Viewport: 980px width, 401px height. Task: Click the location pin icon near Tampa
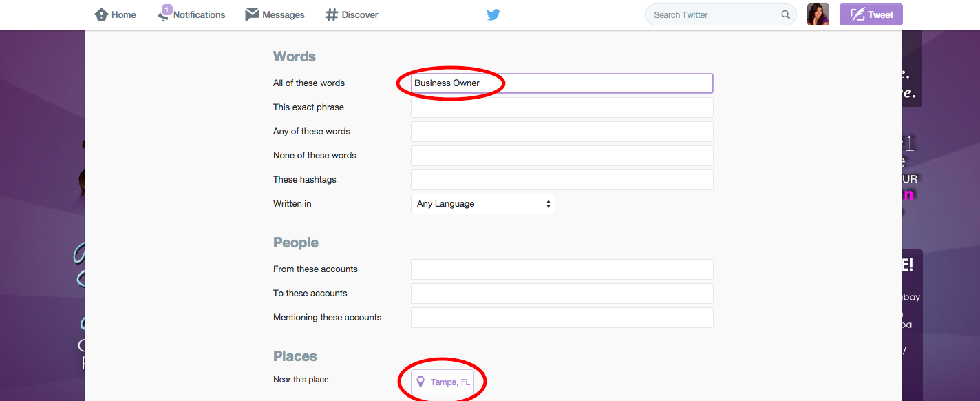click(x=420, y=382)
